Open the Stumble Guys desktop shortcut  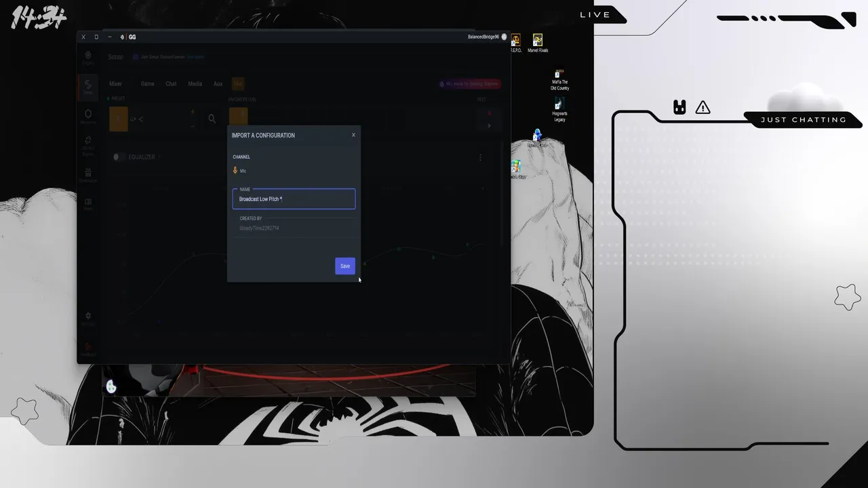pyautogui.click(x=517, y=169)
